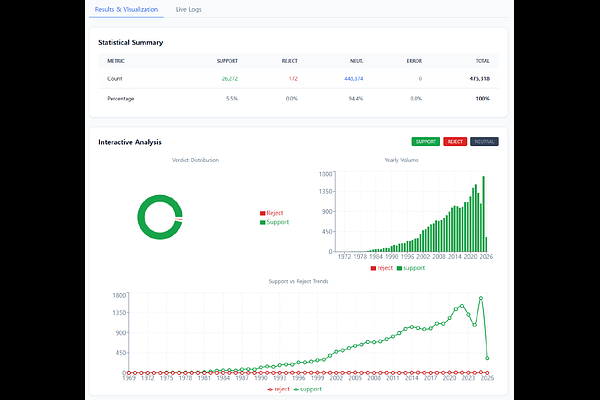Toggle the red REJECT filter button
The width and height of the screenshot is (600, 400).
pyautogui.click(x=455, y=142)
